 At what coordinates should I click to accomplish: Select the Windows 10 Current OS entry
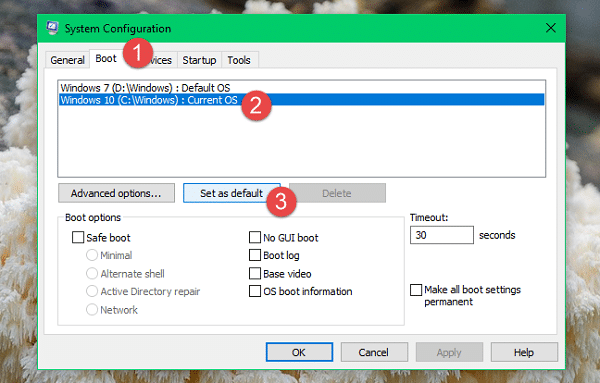click(x=302, y=100)
